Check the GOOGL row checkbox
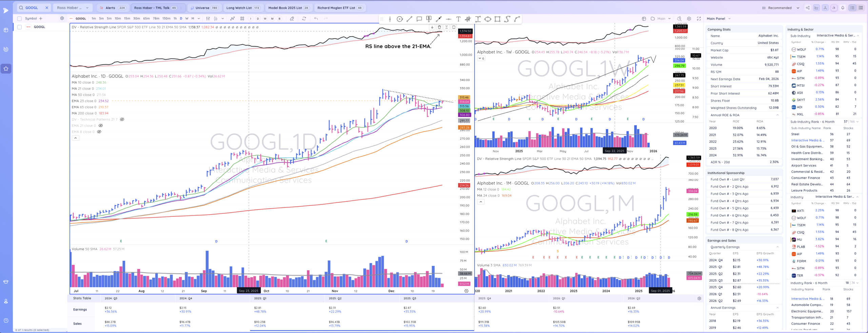The height and width of the screenshot is (333, 868). click(x=19, y=27)
